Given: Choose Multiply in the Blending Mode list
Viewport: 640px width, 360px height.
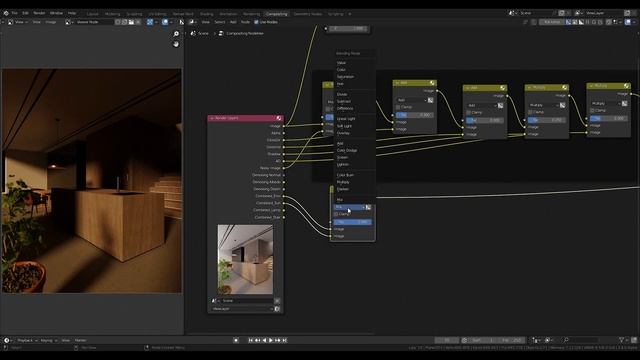Looking at the screenshot, I should click(x=343, y=182).
